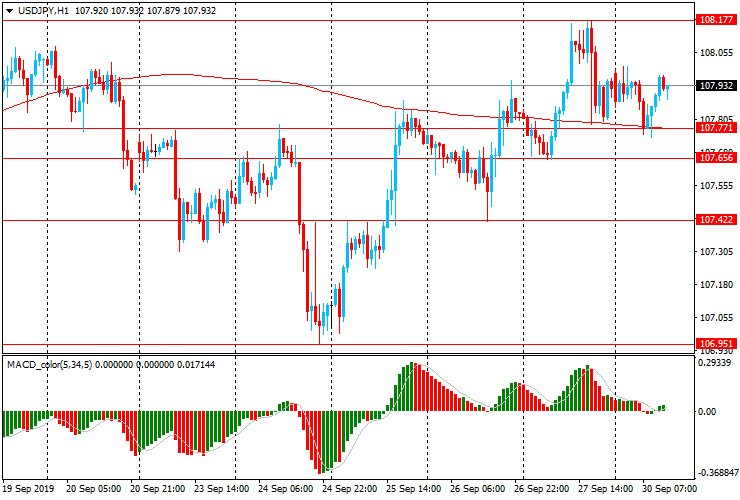Click the 107.422 support level price tag
The height and width of the screenshot is (500, 740).
pyautogui.click(x=715, y=220)
